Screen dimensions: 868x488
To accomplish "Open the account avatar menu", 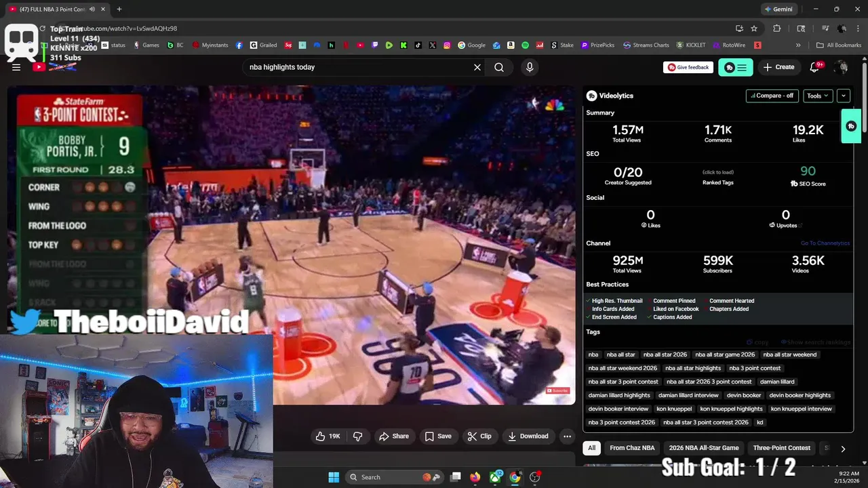I will [842, 67].
